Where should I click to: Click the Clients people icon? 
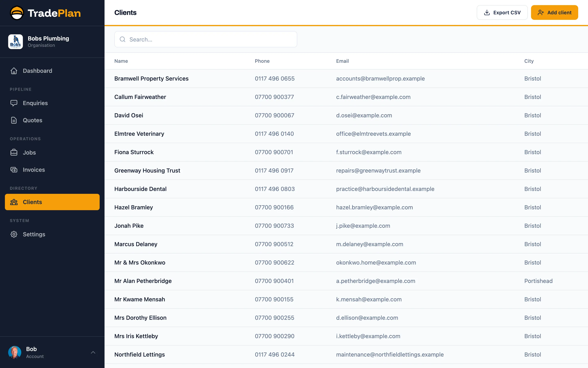click(x=14, y=202)
